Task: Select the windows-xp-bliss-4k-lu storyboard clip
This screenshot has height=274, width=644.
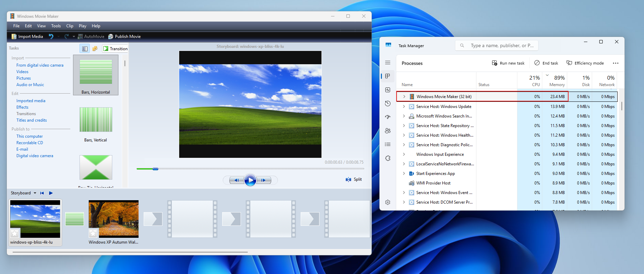Action: tap(35, 222)
